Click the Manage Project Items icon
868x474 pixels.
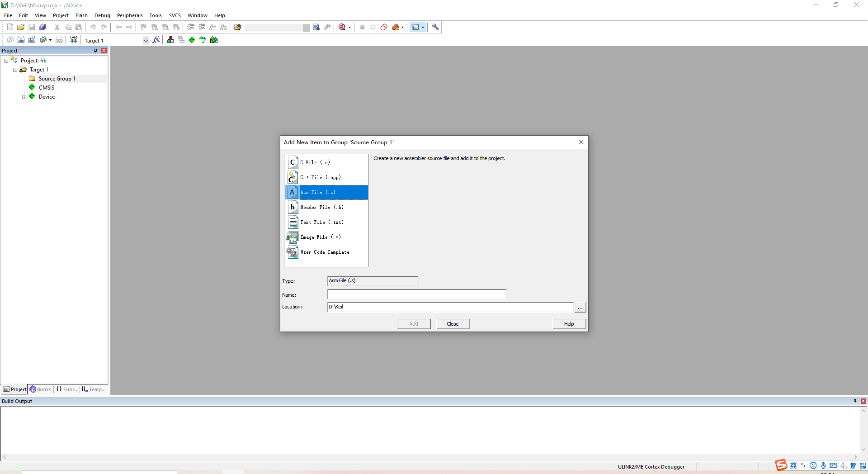click(170, 40)
